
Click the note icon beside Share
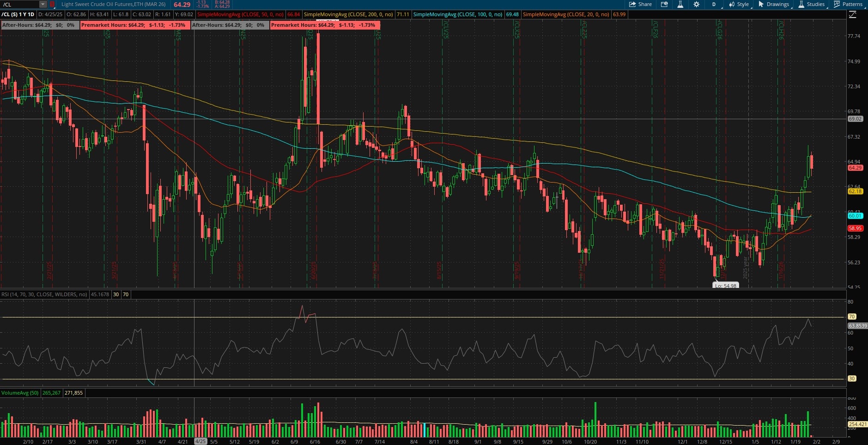(664, 4)
